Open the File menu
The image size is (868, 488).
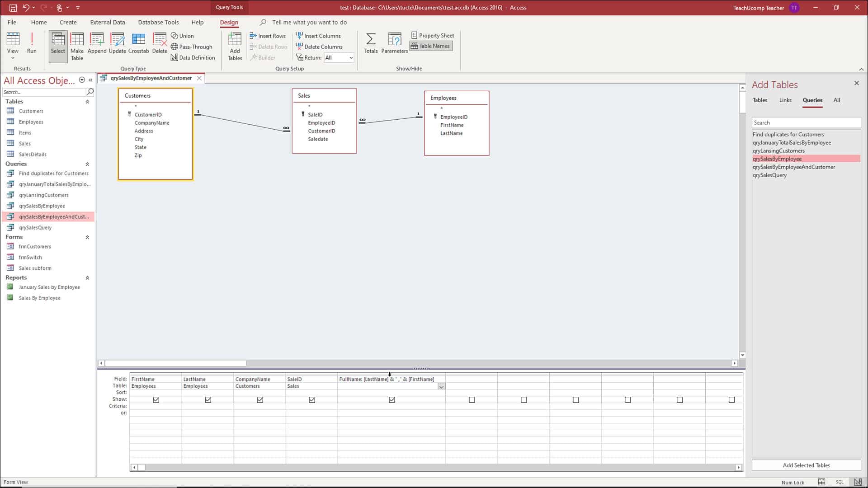coord(12,22)
